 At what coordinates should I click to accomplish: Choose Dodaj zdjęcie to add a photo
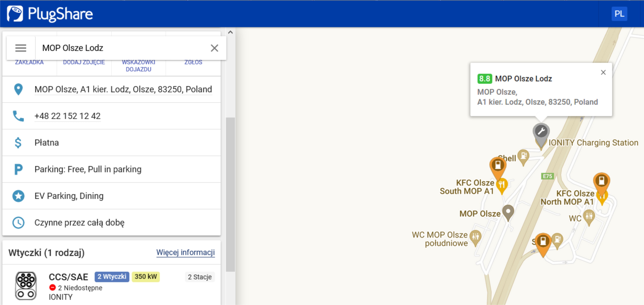84,62
